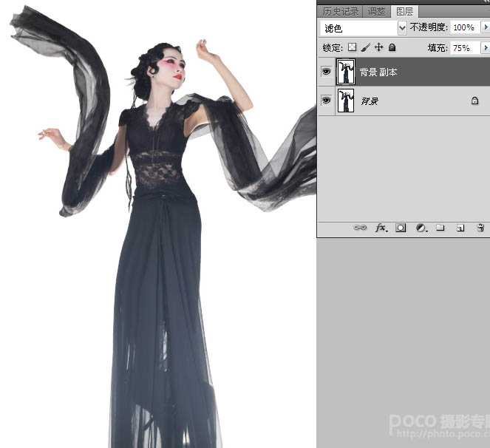Viewport: 490px width, 448px height.
Task: Enable lock all for the layer
Action: [392, 47]
